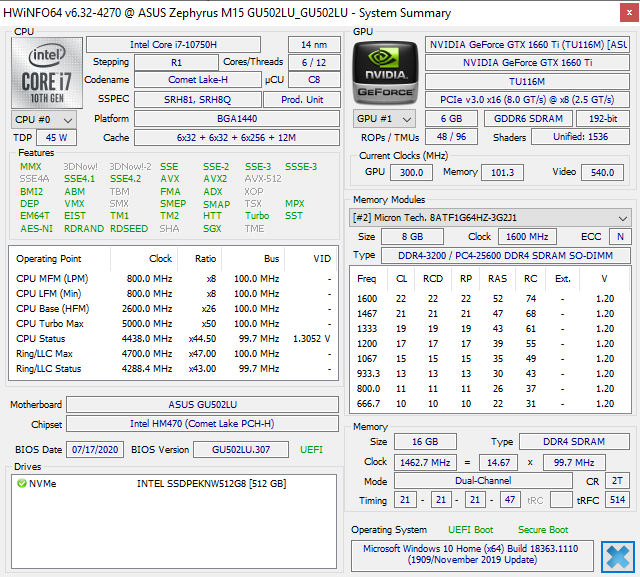Click the Comet Lake-H codename field

tap(198, 80)
